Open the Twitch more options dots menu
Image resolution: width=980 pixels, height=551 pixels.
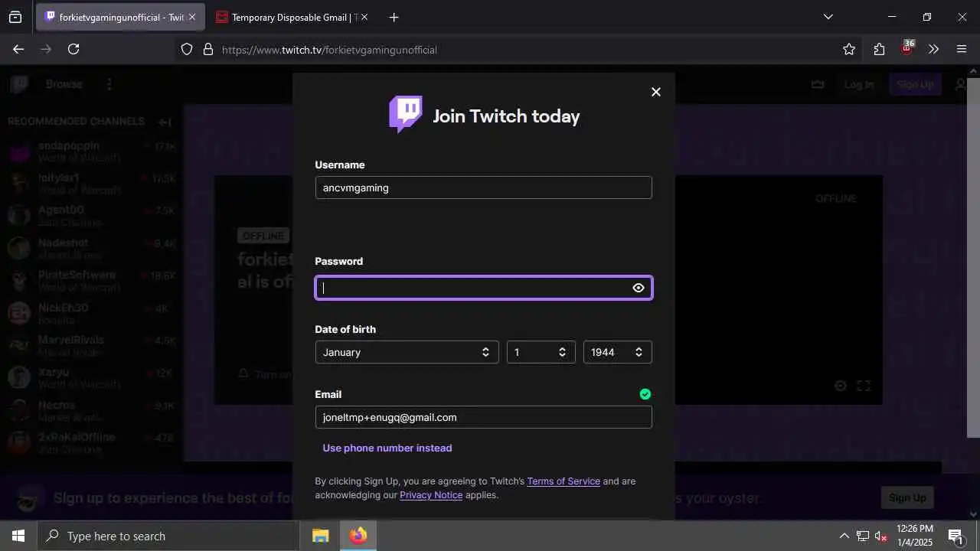(109, 84)
